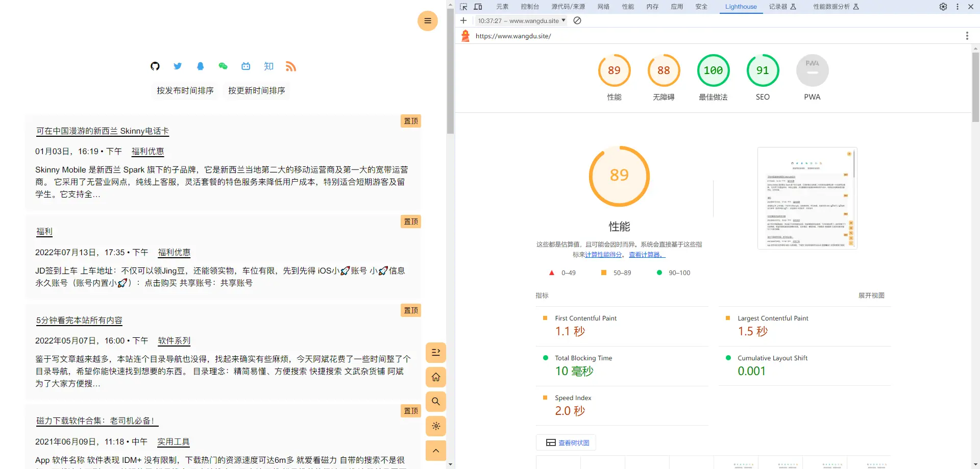Open the 福利 article title
The width and height of the screenshot is (980, 469).
[44, 232]
